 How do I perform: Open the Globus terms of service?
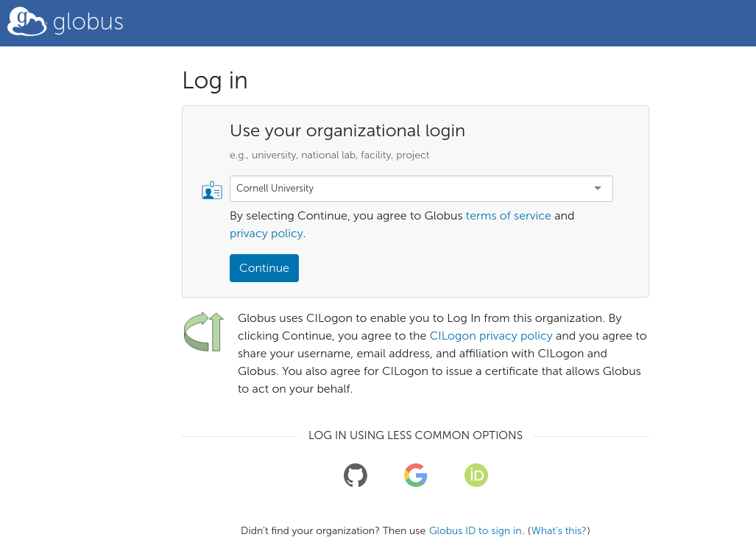(508, 215)
